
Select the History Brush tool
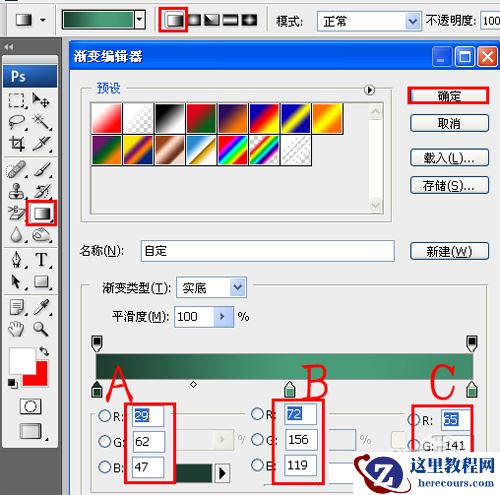click(x=42, y=191)
